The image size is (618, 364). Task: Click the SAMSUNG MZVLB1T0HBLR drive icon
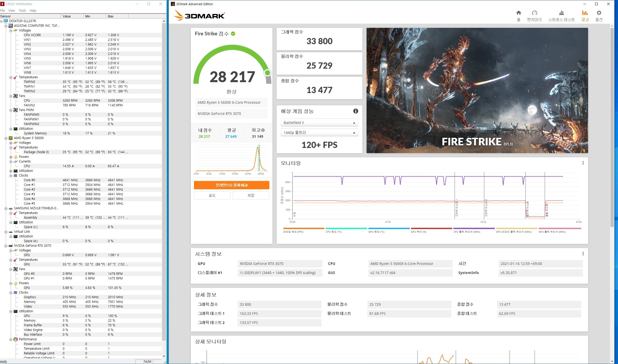tap(11, 208)
